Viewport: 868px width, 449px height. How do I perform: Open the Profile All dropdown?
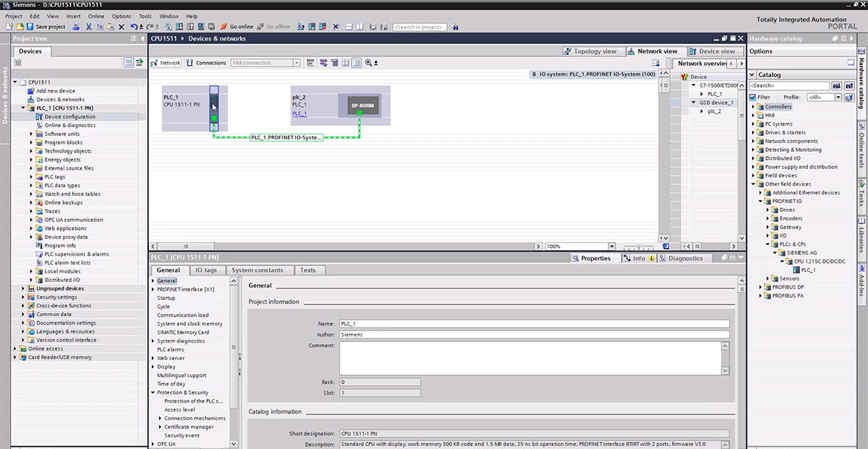pyautogui.click(x=838, y=97)
